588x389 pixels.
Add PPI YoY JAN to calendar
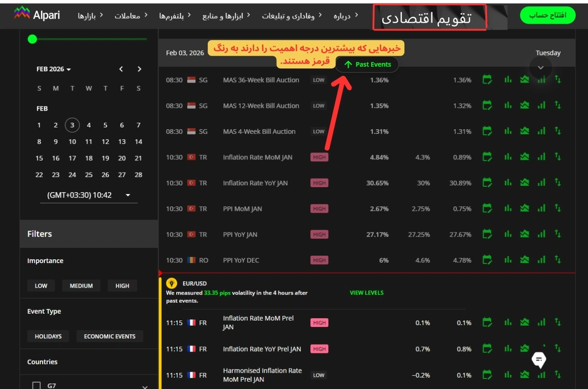488,235
